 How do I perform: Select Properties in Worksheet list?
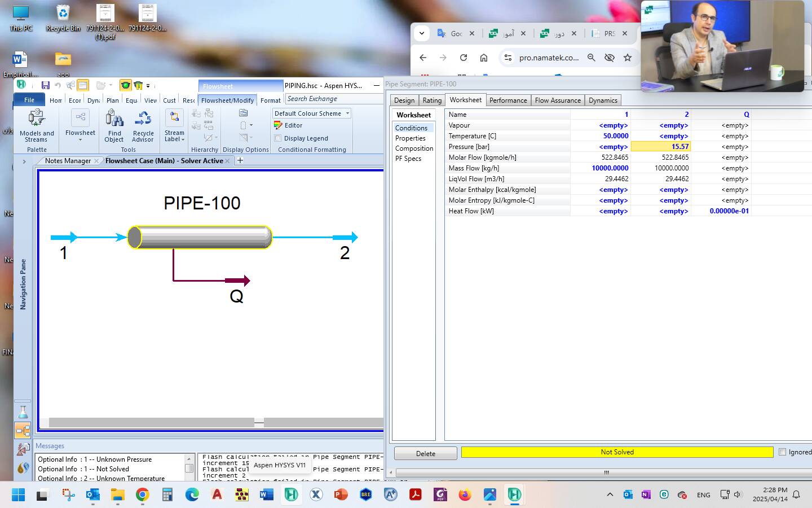click(x=411, y=138)
